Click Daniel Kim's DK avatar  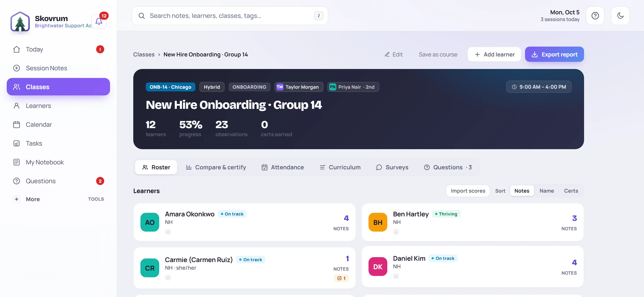378,267
